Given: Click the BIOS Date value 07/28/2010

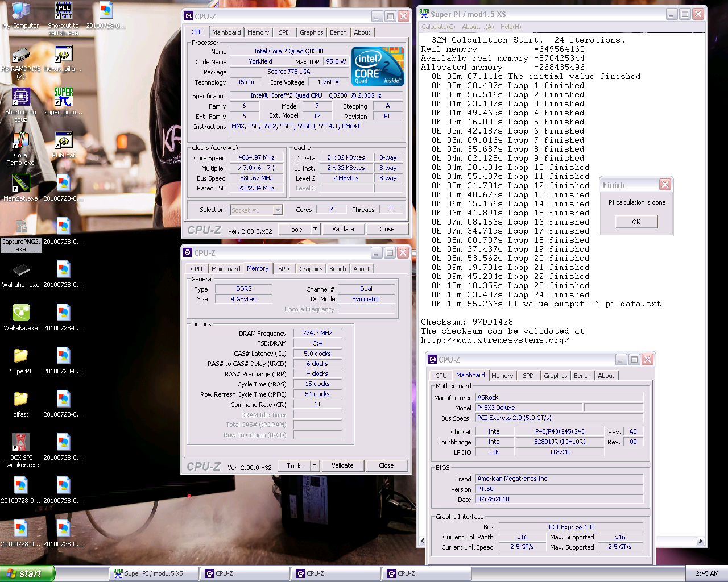Looking at the screenshot, I should tap(559, 499).
